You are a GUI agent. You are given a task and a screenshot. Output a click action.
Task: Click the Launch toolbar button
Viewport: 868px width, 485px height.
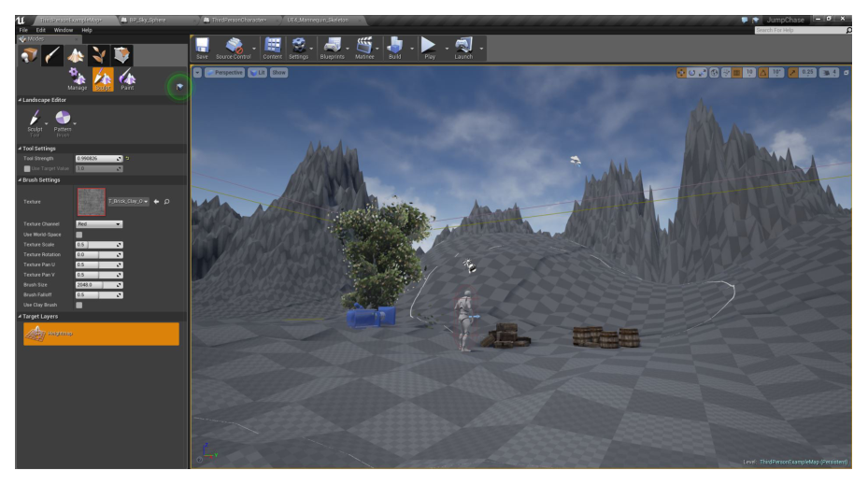463,49
